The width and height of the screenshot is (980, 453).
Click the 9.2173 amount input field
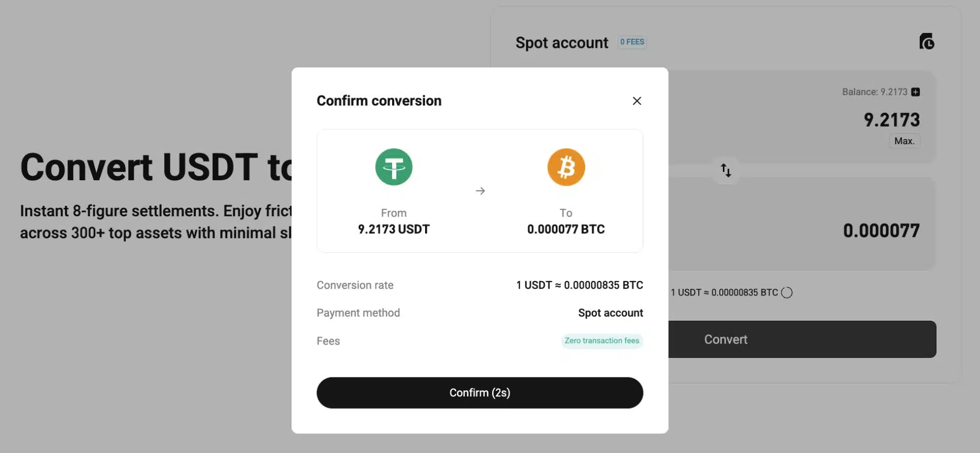(x=891, y=120)
